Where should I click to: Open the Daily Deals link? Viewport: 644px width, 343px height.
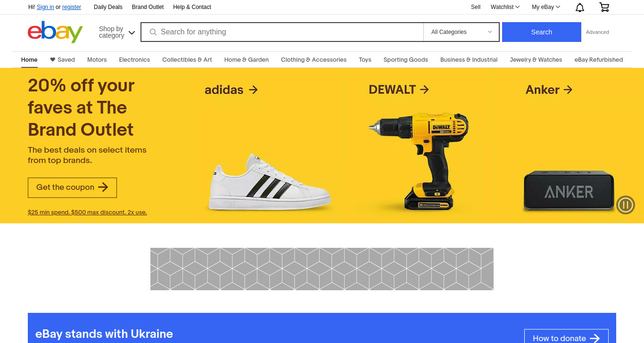click(x=108, y=7)
